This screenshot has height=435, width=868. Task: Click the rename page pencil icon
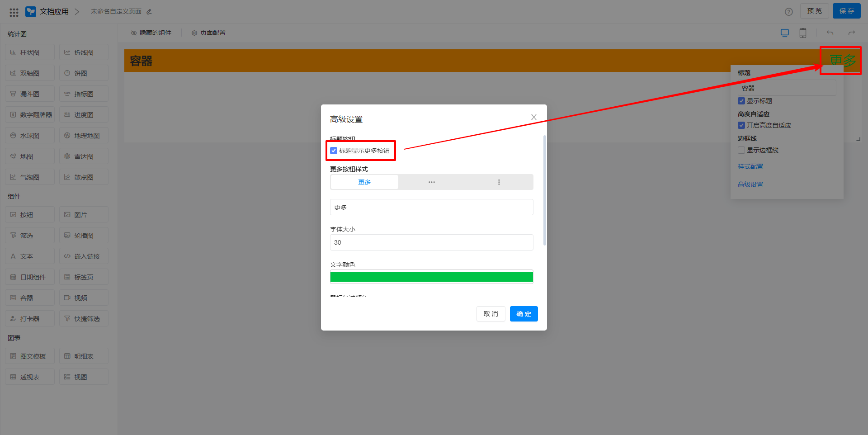pos(149,12)
